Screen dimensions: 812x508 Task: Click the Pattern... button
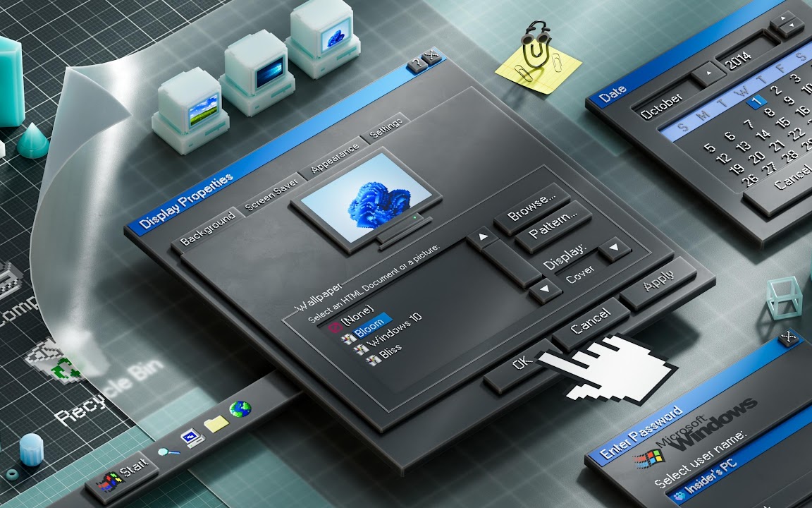(553, 227)
